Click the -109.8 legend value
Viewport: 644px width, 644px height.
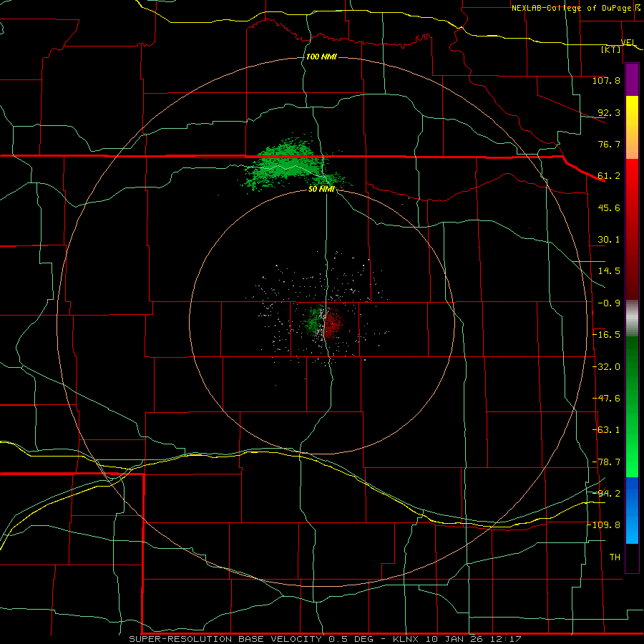(604, 525)
